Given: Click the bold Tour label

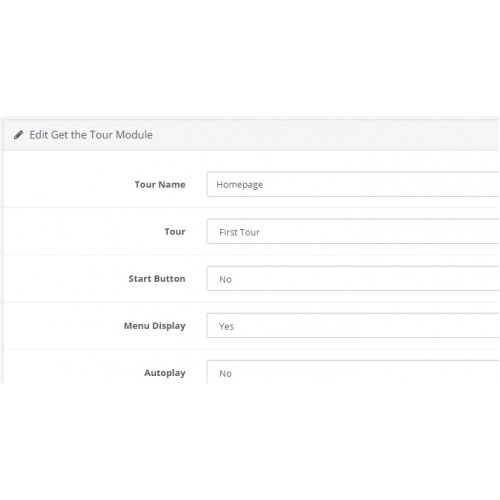Looking at the screenshot, I should [x=175, y=231].
